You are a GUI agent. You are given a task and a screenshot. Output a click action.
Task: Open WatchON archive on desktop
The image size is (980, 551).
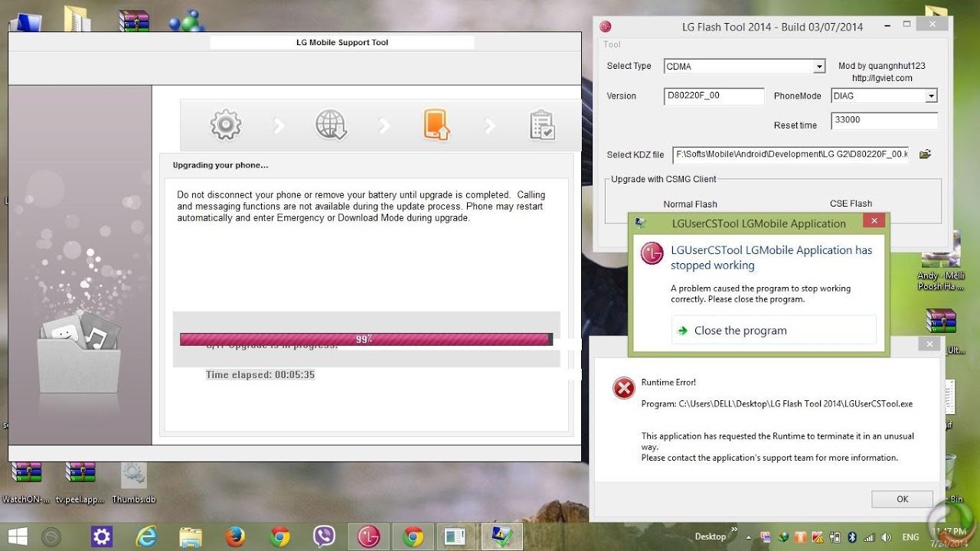click(26, 483)
